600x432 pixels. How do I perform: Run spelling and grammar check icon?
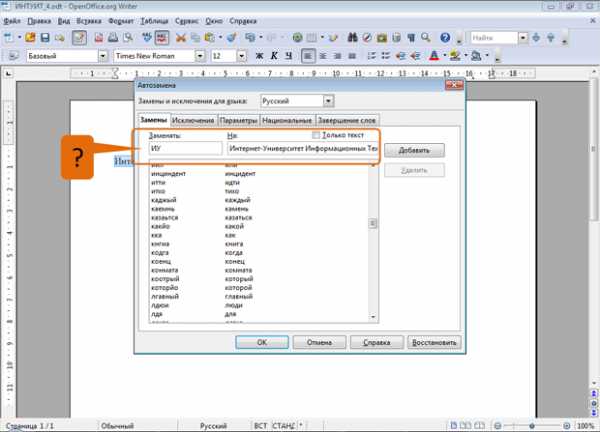click(147, 37)
